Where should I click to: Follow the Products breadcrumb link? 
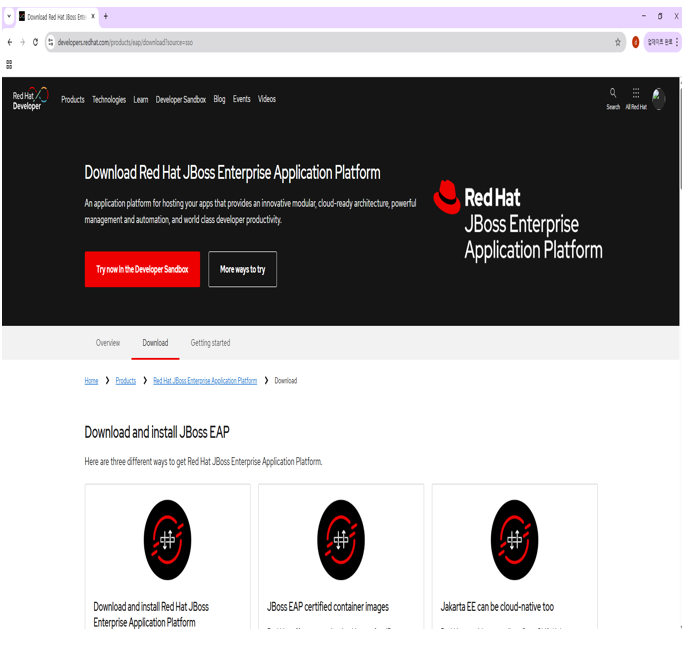click(126, 381)
